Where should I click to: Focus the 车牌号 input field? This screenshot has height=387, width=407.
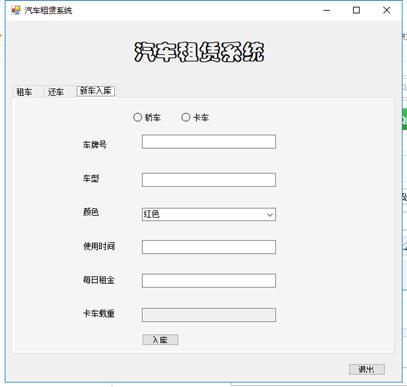209,142
